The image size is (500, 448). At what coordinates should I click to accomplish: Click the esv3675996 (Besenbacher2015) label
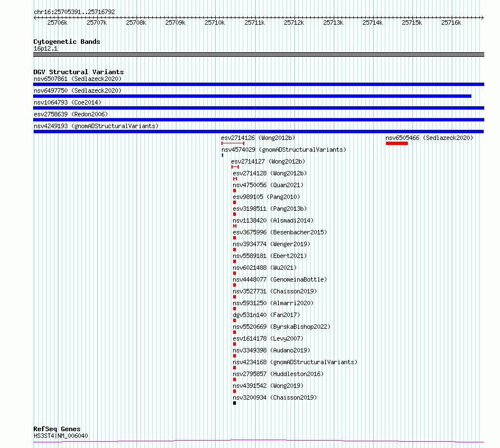(x=280, y=232)
